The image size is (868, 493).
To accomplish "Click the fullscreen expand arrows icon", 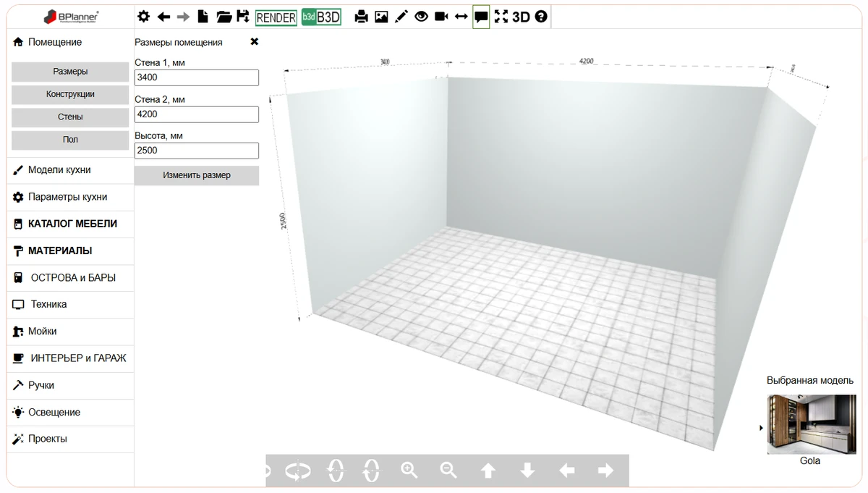I will [x=501, y=17].
